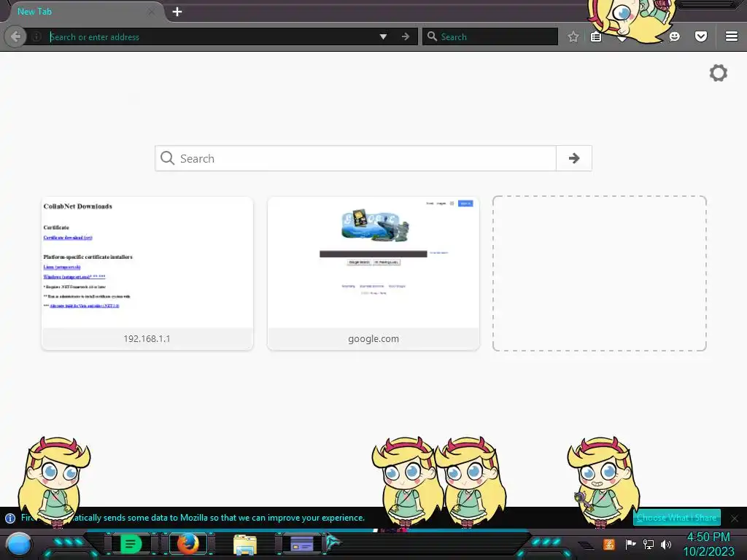Open the address bar history dropdown
Screen dimensions: 747x560
click(383, 36)
